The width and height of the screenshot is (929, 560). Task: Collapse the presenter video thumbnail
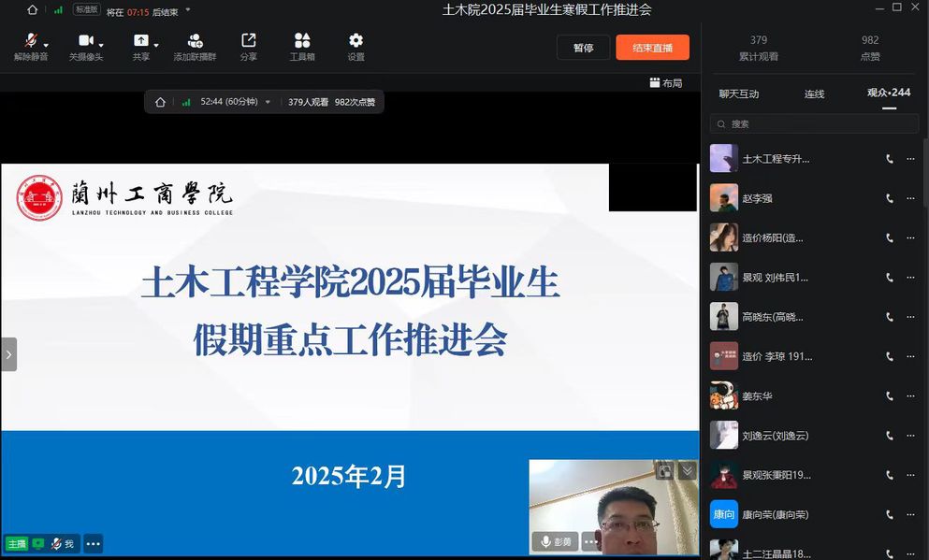[688, 471]
